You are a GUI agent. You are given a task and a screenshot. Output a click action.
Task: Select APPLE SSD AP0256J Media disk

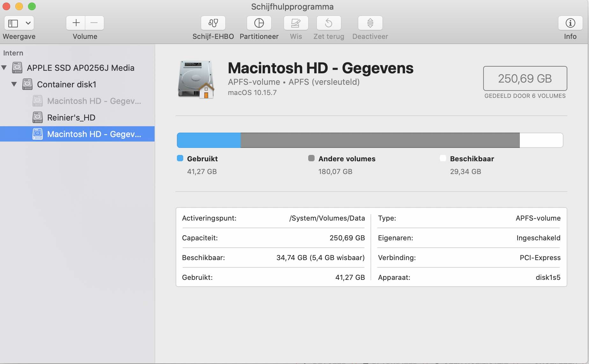pos(77,68)
